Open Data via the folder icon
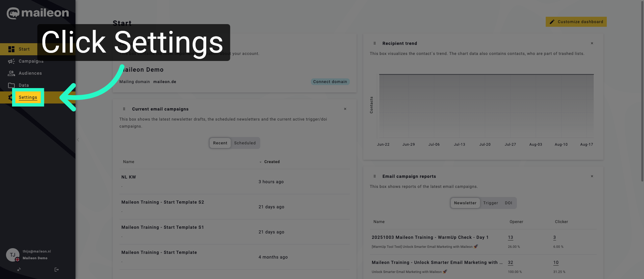 pos(11,85)
